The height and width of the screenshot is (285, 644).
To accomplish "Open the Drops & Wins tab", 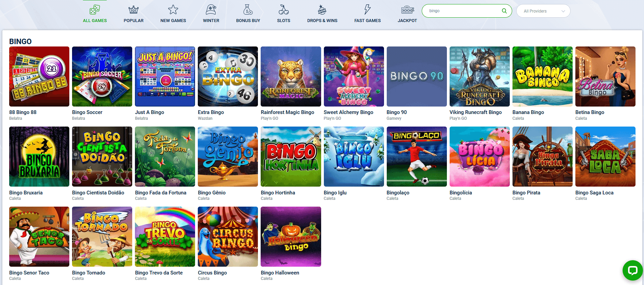I will point(322,14).
